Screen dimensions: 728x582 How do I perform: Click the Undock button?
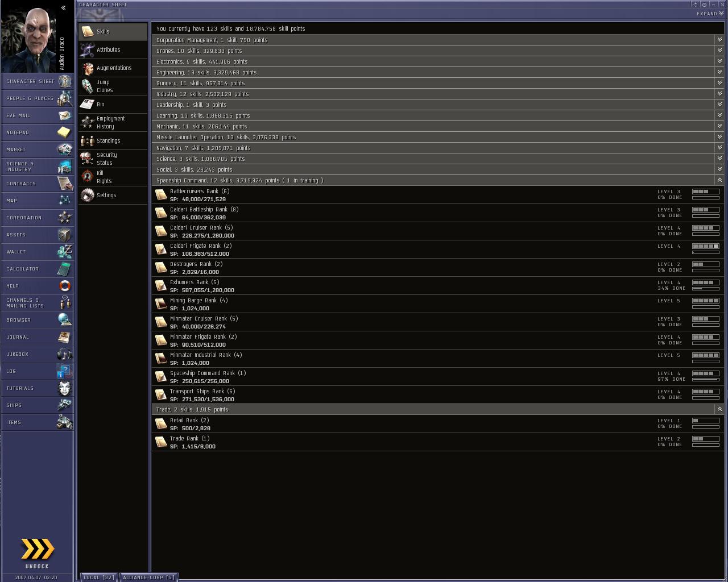click(38, 553)
